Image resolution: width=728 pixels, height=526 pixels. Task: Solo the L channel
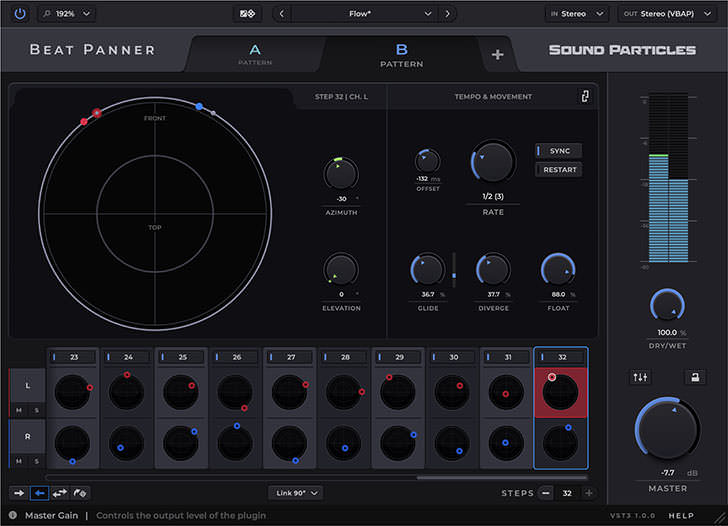(x=37, y=410)
